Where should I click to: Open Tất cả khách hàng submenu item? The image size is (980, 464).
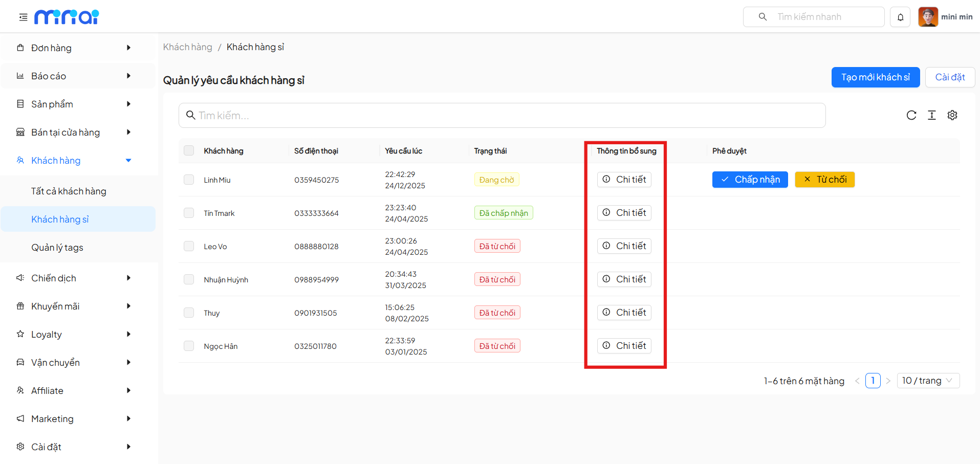click(69, 191)
